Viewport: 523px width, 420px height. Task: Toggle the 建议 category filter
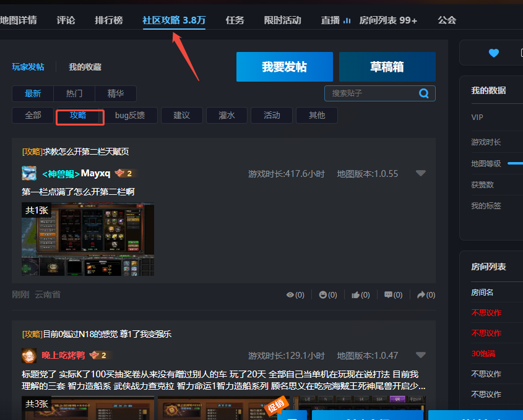click(181, 115)
